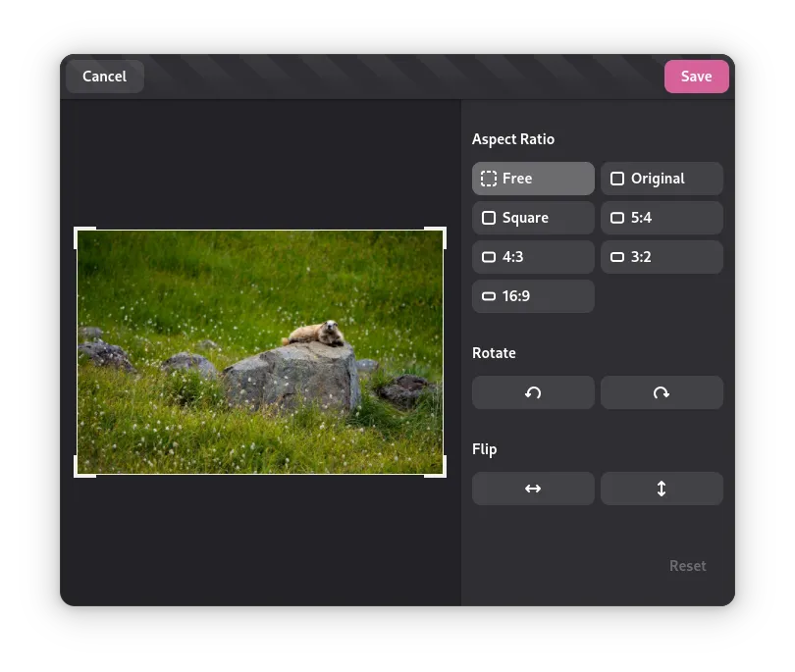Rotate image counterclockwise

(533, 392)
